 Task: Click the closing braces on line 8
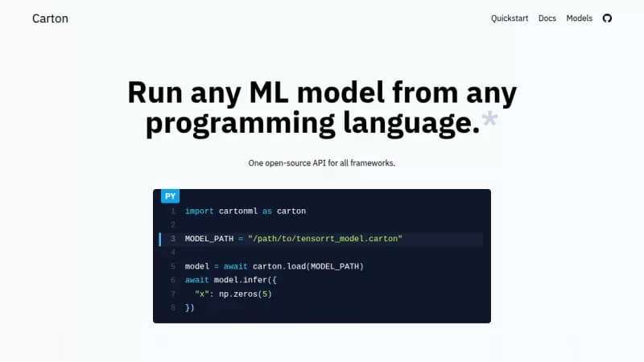[190, 307]
